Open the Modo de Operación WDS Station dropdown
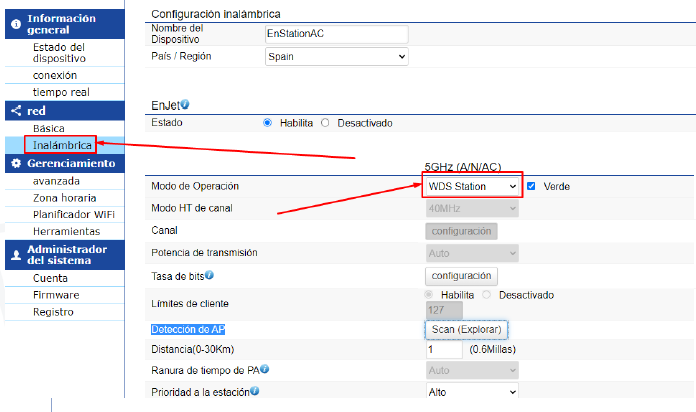Screen dimensions: 696x412 [x=472, y=186]
